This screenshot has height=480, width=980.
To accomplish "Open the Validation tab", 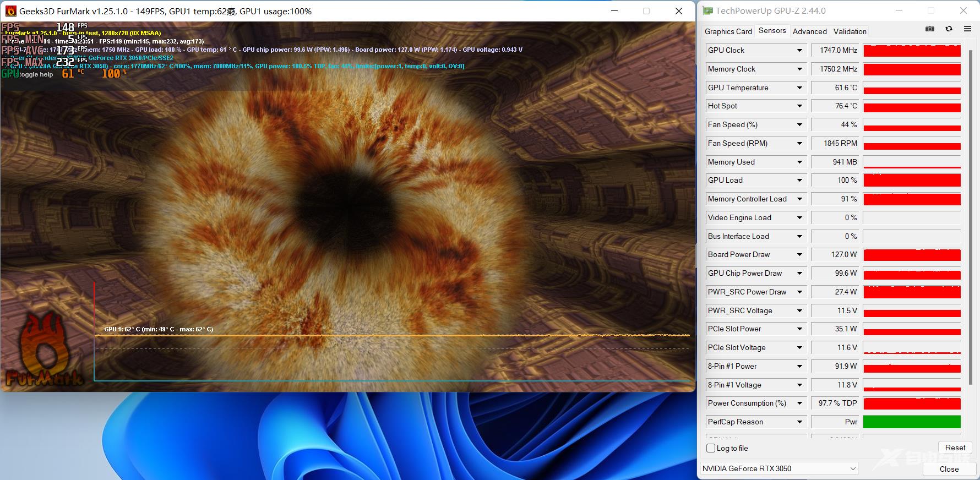I will click(850, 31).
